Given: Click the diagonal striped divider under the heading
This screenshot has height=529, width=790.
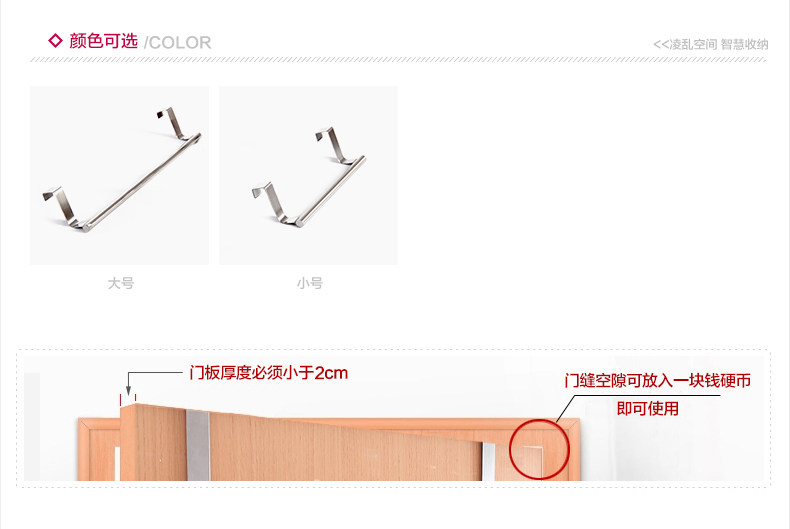Looking at the screenshot, I should 398,59.
